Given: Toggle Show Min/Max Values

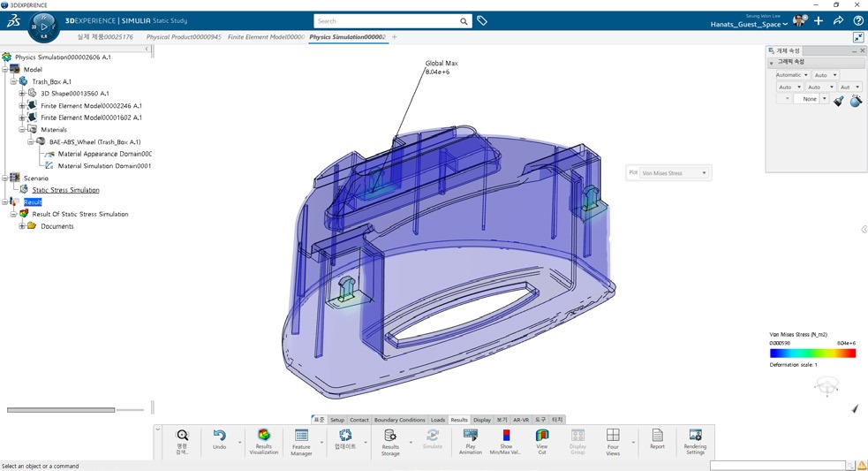Looking at the screenshot, I should [506, 439].
